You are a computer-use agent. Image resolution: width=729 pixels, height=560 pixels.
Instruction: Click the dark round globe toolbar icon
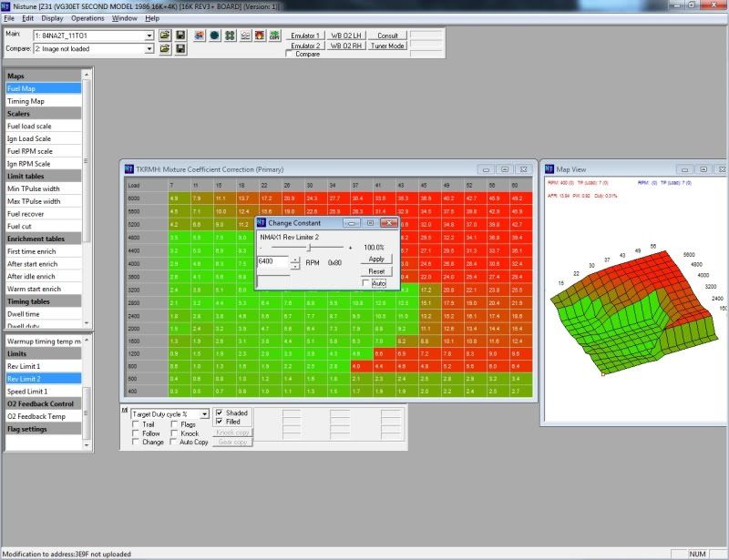tap(214, 36)
